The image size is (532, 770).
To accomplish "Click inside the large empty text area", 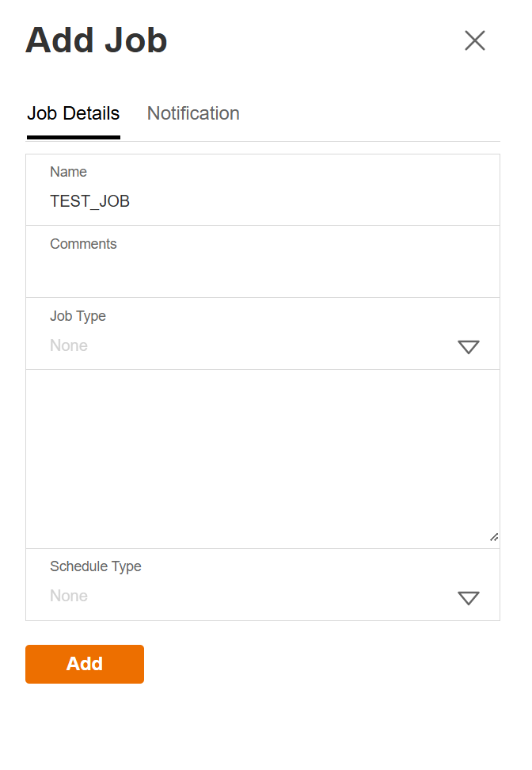I will pos(261,458).
